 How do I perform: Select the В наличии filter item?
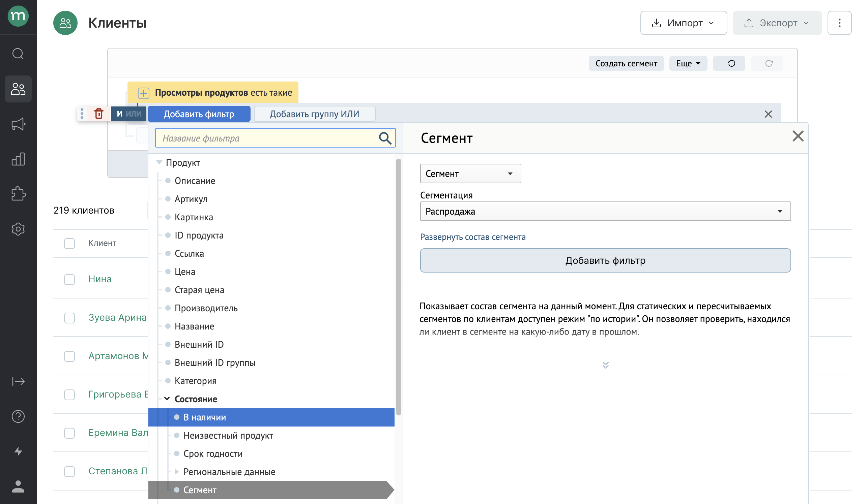click(x=271, y=417)
